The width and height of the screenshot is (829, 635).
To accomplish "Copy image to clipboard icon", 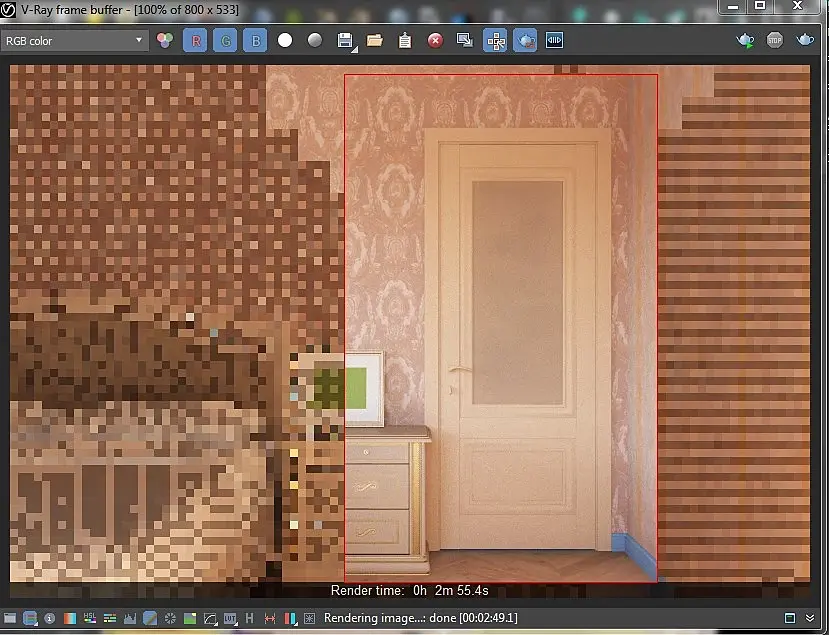I will point(405,40).
